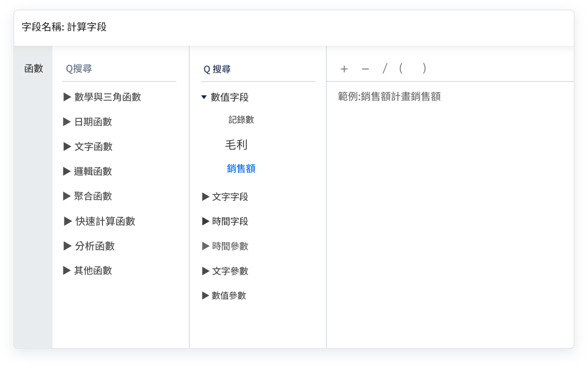Insert the right parenthesis operator
This screenshot has width=588, height=366.
point(424,69)
